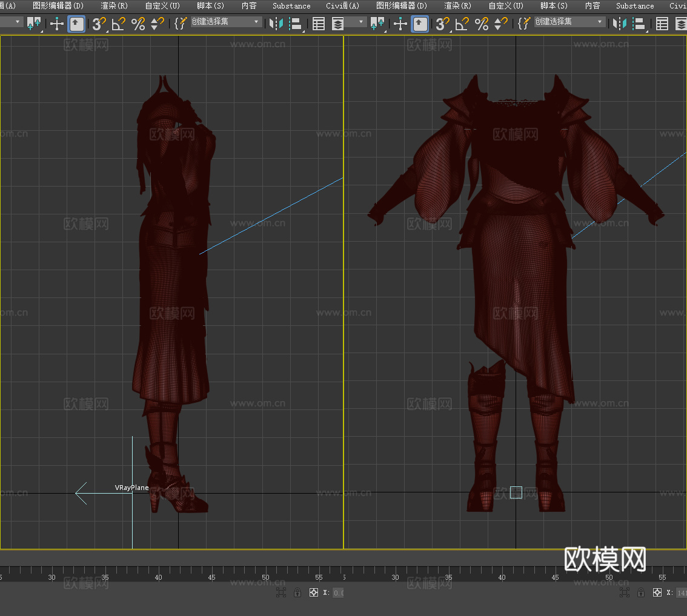The image size is (687, 616).
Task: Open 脚本(S) menu in front-view window
Action: (554, 5)
